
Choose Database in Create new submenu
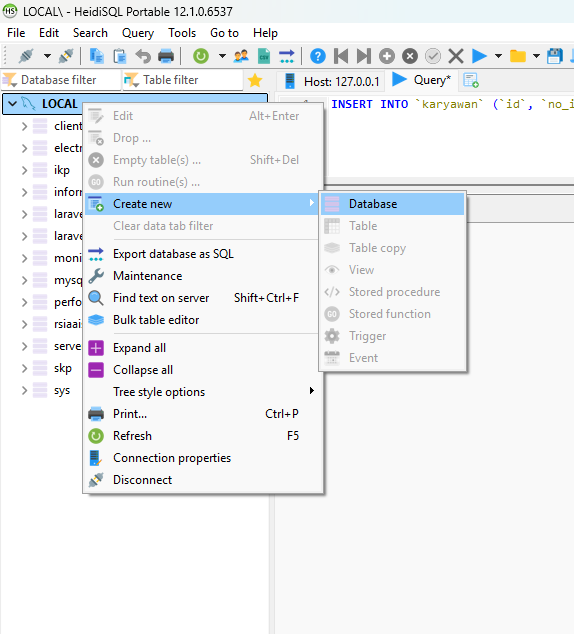pos(393,204)
